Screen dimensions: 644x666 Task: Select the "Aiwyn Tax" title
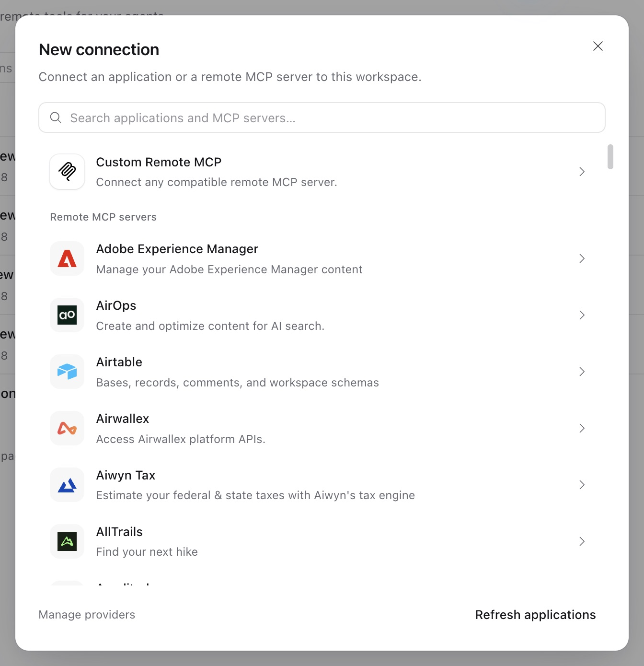126,475
